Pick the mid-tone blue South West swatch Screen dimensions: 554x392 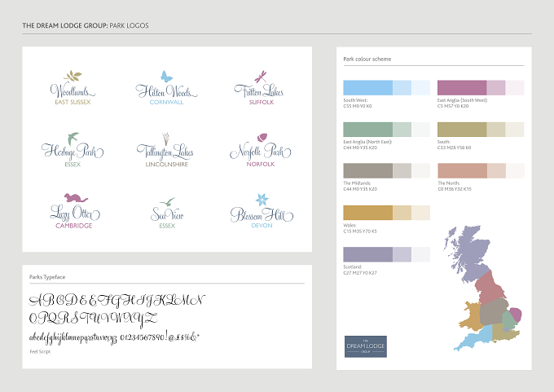pyautogui.click(x=402, y=88)
